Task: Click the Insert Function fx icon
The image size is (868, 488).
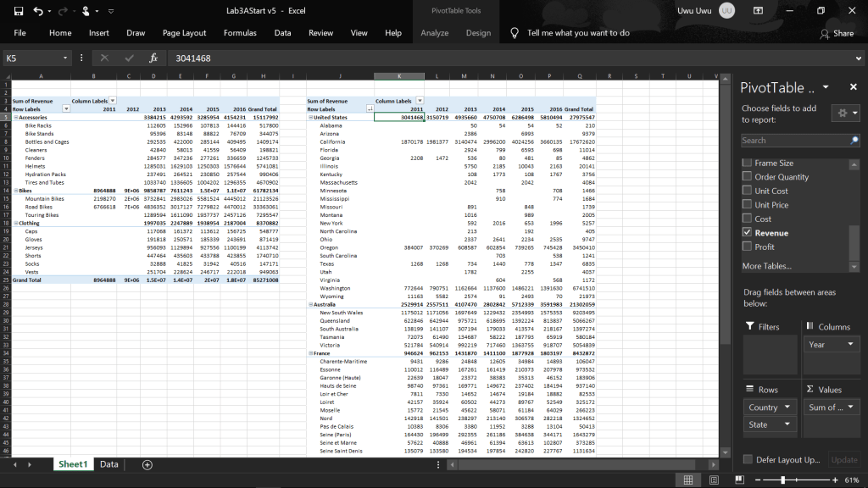Action: coord(153,58)
